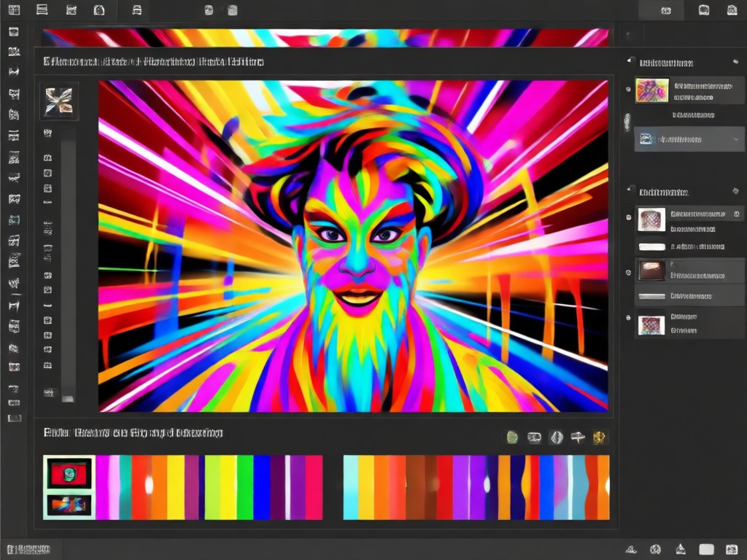Click the topmost icon of the left tool strip
Screen dimensions: 747x560
(x=14, y=32)
